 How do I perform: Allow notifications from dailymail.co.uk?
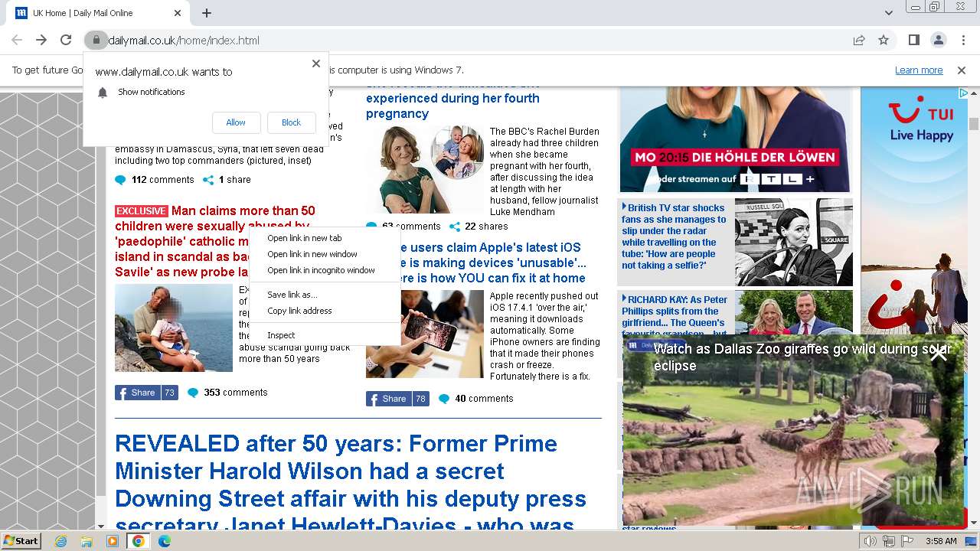pos(236,122)
